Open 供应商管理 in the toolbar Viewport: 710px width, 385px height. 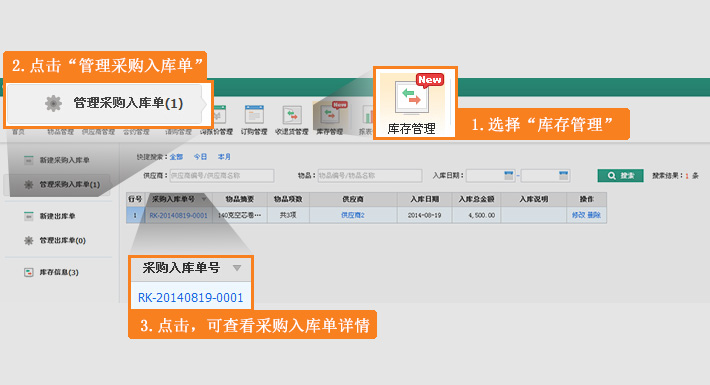pos(98,132)
